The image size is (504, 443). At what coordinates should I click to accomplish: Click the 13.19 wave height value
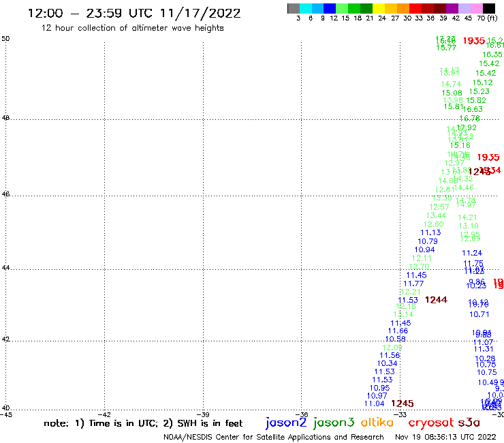469,226
